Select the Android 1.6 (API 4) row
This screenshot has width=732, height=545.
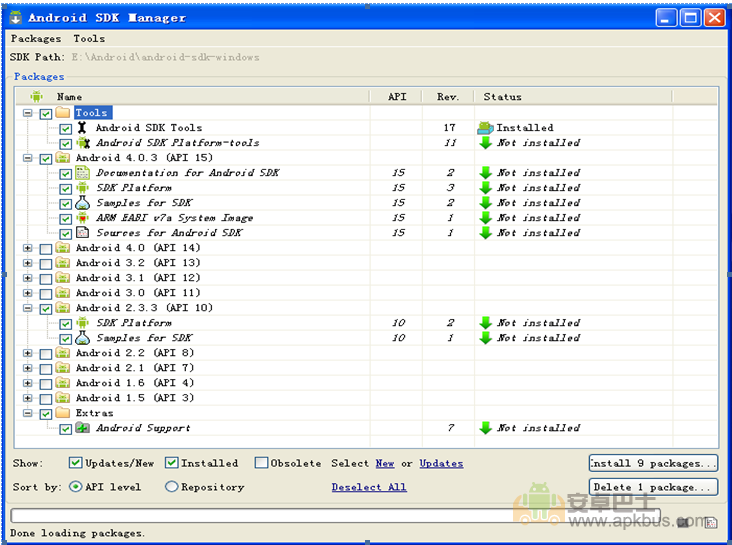[x=366, y=383]
